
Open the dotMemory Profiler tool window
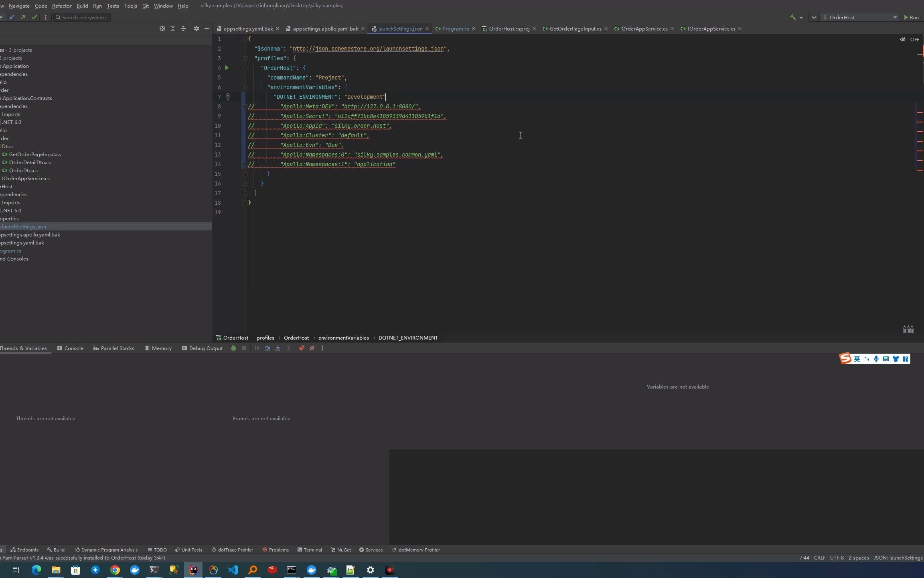click(416, 550)
